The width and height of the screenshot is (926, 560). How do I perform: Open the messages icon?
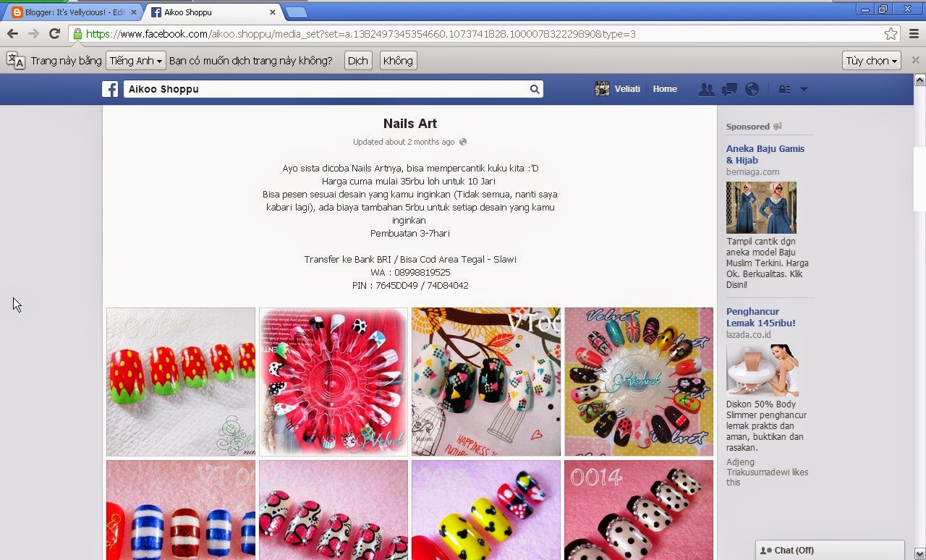(x=730, y=89)
